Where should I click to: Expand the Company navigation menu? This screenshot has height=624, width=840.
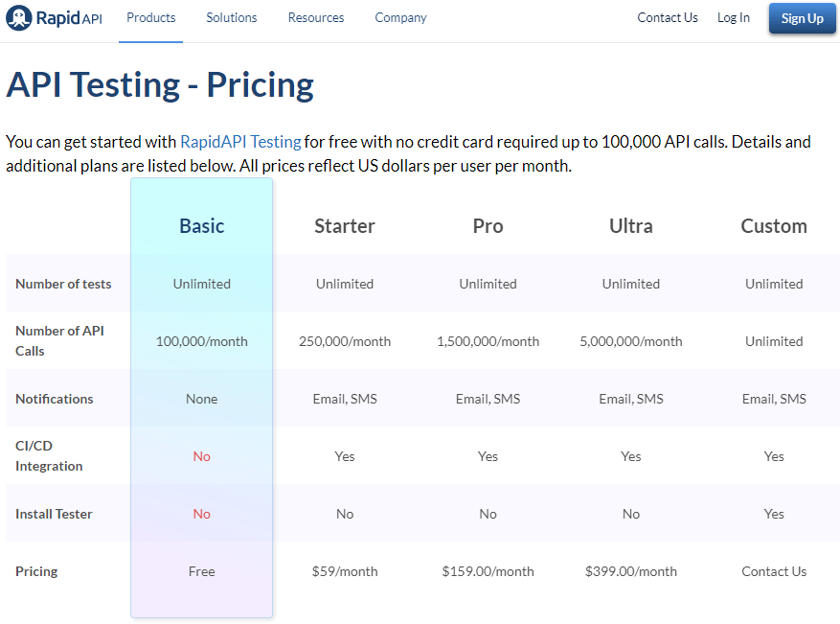pyautogui.click(x=400, y=17)
